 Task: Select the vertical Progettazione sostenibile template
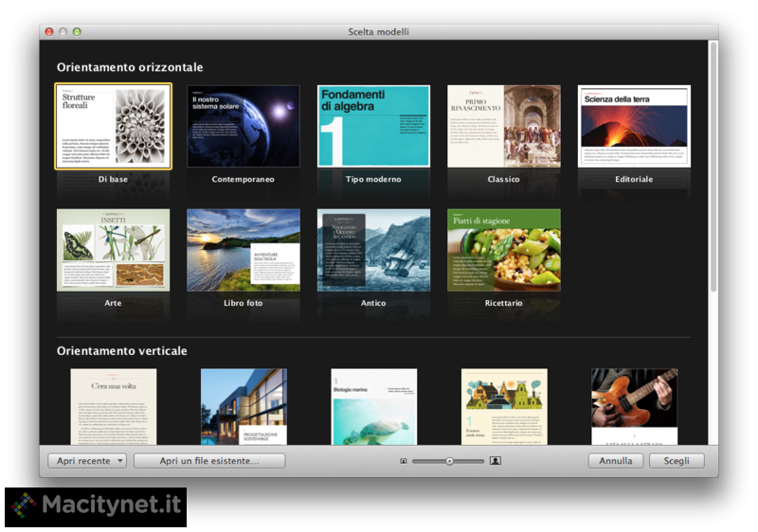click(x=244, y=407)
